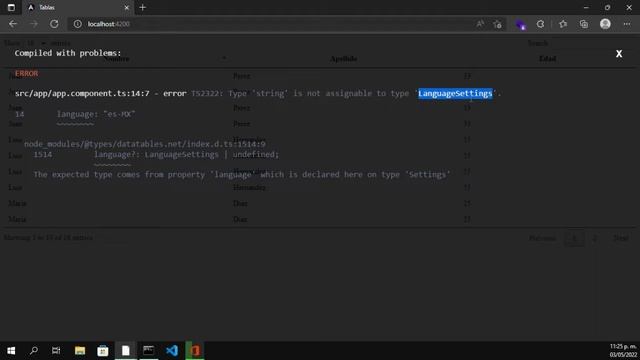Screen dimensions: 640x360
Task: Click the src/app/app.component.ts:14:7 path
Action: 82,93
